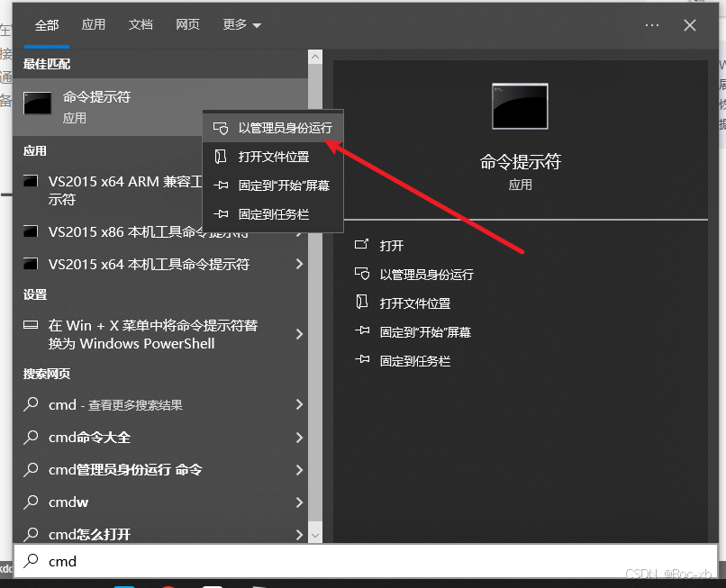This screenshot has height=588, width=726.
Task: Click the VS2015 x64 本机工具 result icon
Action: [31, 264]
